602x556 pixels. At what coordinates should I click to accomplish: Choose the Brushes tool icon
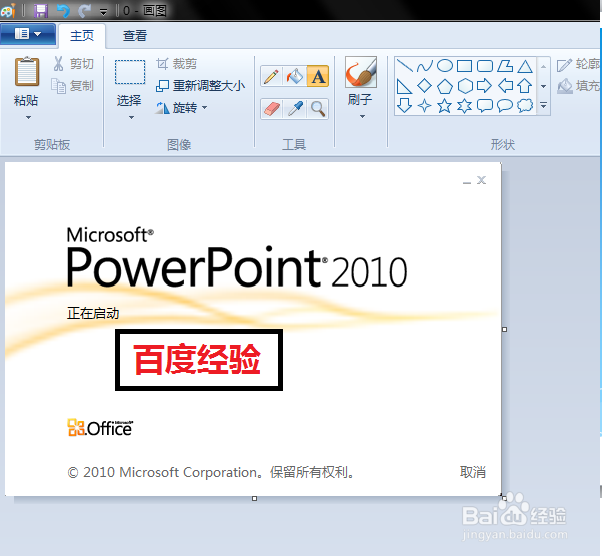coord(361,72)
